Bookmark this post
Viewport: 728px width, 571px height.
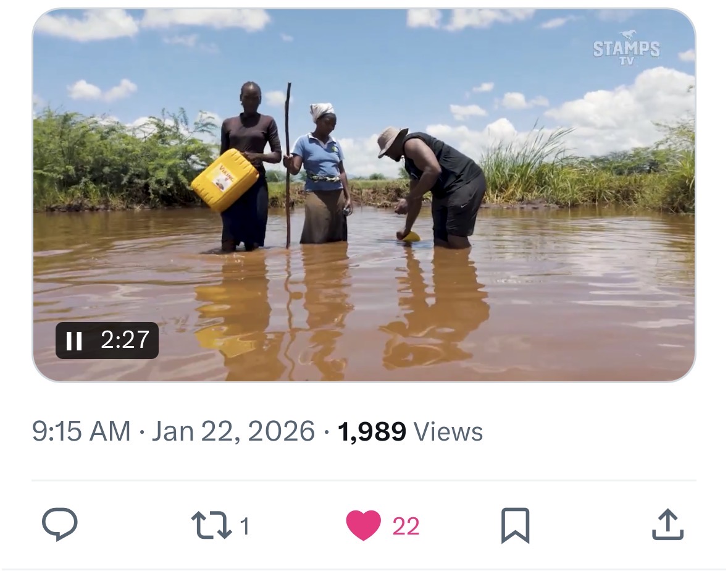point(515,526)
